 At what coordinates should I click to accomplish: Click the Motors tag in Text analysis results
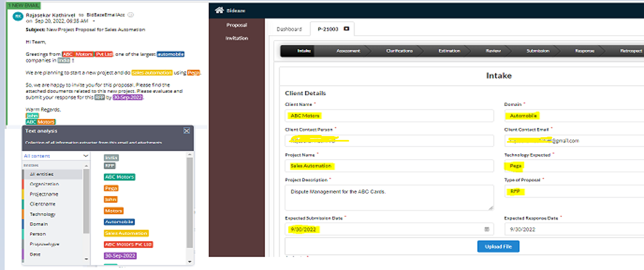[x=114, y=211]
